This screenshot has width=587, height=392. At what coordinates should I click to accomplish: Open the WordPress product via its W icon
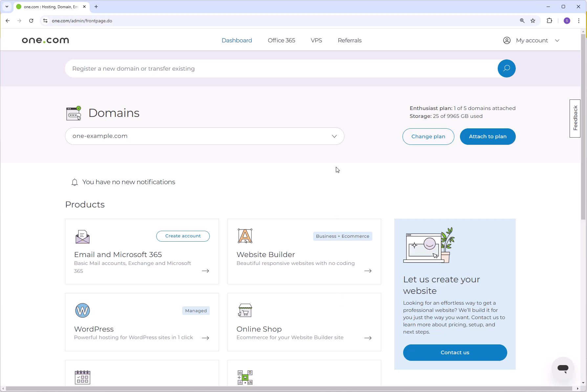tap(82, 310)
